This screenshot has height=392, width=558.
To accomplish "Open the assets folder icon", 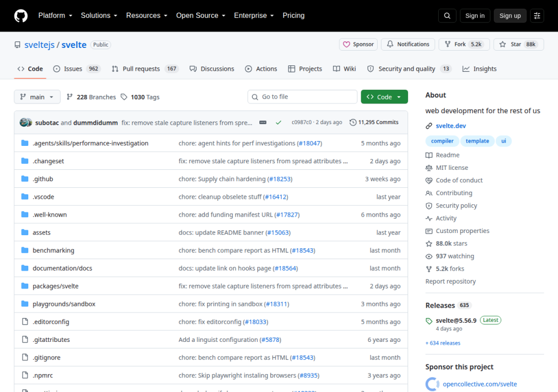I will (x=25, y=232).
